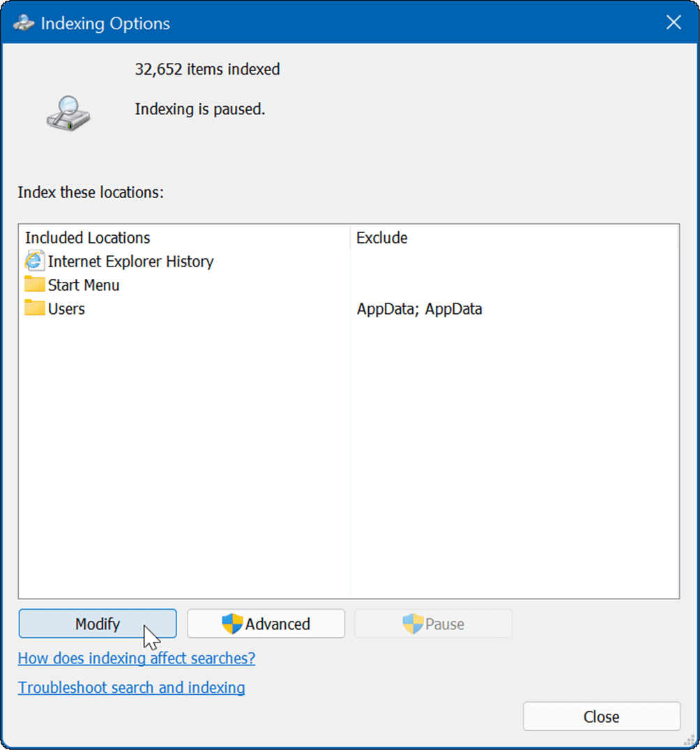700x750 pixels.
Task: Click the UAC shield on the Advanced button
Action: [x=230, y=623]
